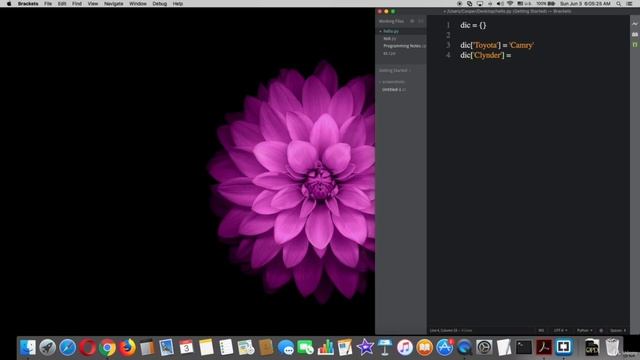Place cursor on line 1 'dic = {}'
The width and height of the screenshot is (640, 360).
473,25
